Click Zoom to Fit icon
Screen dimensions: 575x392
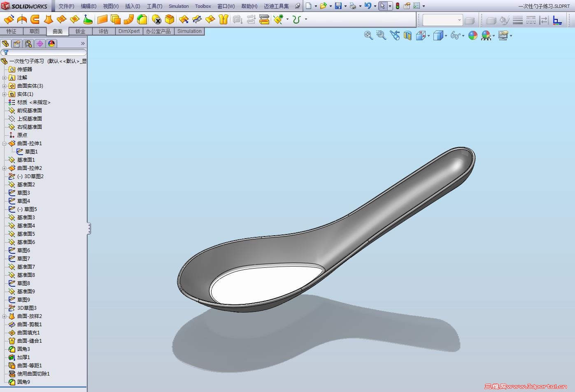tap(368, 36)
